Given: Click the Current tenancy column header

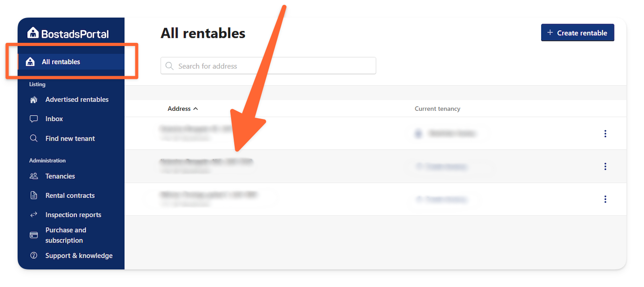Looking at the screenshot, I should (437, 109).
